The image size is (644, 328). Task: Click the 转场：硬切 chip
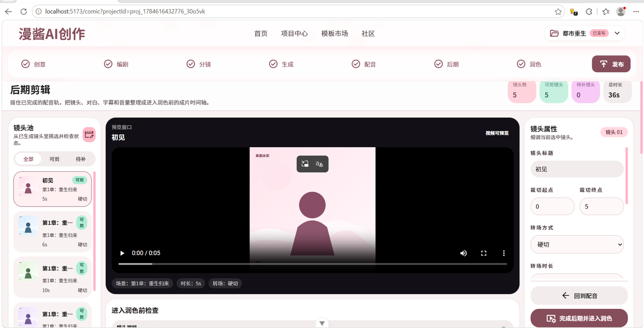tap(225, 283)
